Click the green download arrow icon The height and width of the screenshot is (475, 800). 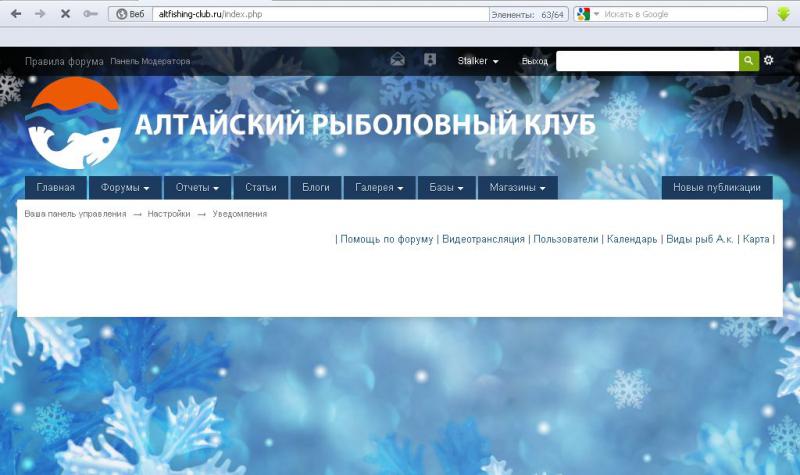[785, 14]
